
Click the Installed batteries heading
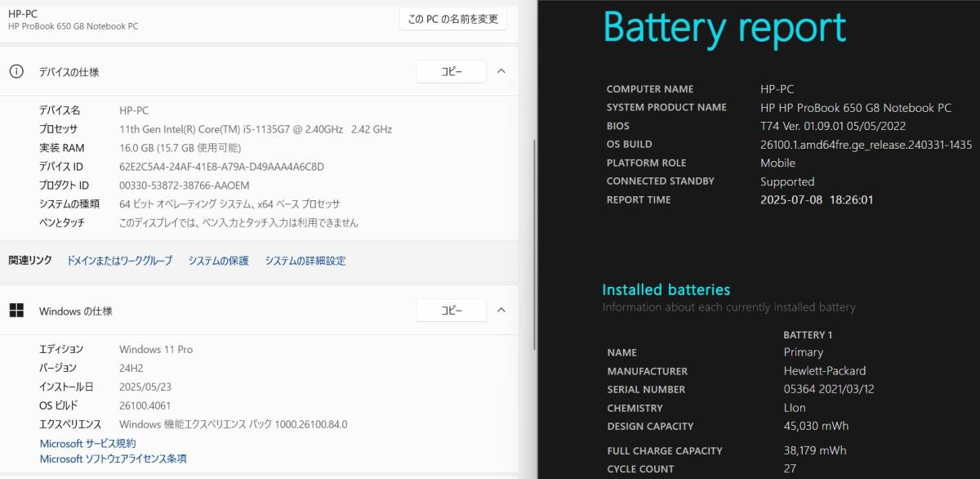coord(666,289)
